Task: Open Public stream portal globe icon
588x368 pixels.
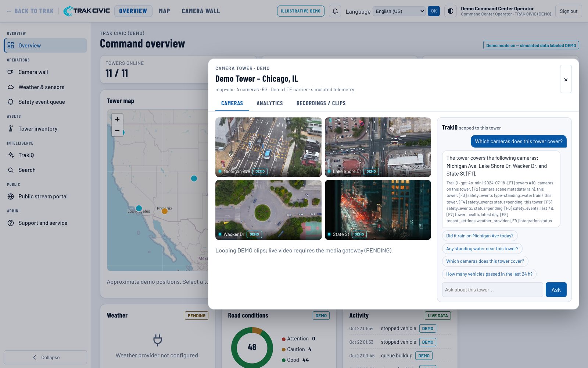Action: (x=11, y=197)
